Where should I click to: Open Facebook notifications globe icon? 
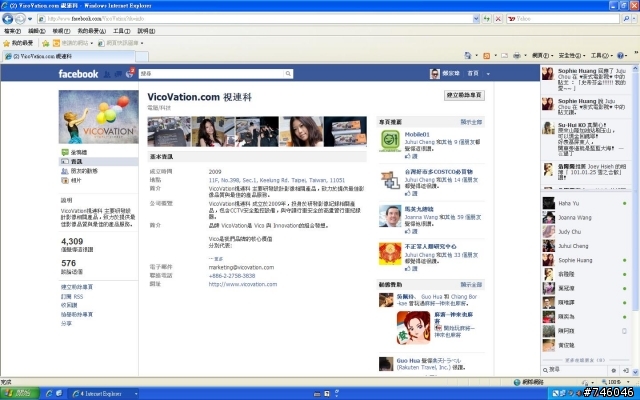(x=130, y=73)
